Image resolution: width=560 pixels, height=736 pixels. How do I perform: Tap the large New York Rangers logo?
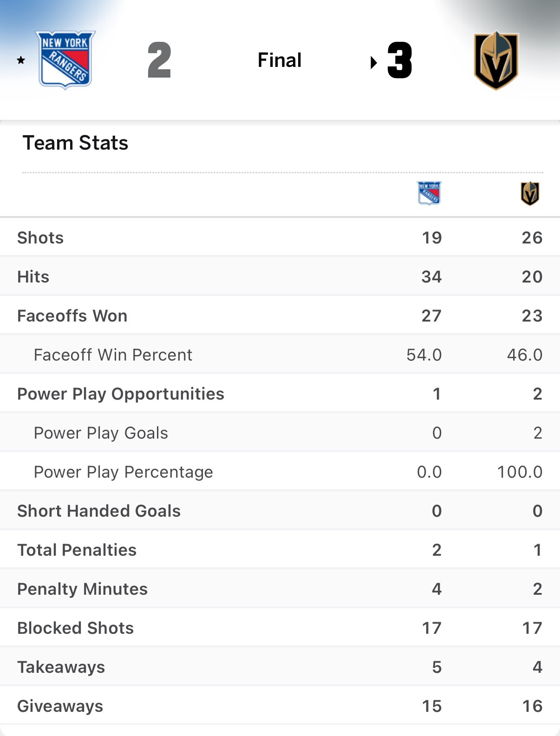(x=65, y=60)
